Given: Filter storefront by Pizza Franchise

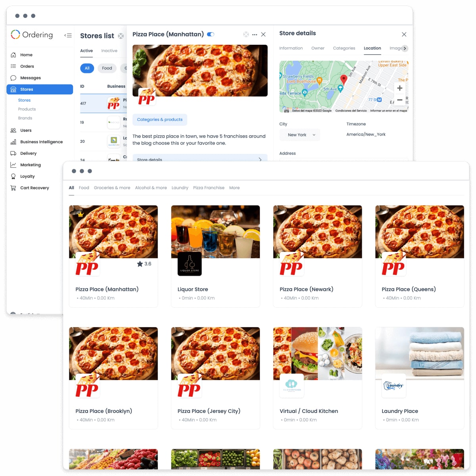Looking at the screenshot, I should (209, 188).
